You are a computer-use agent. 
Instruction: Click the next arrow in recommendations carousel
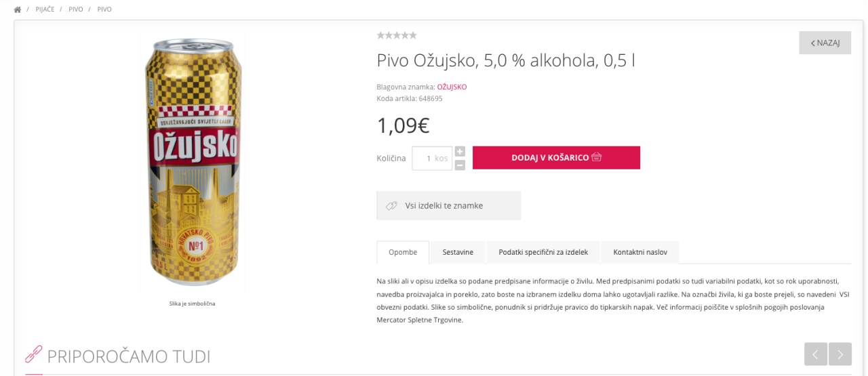pyautogui.click(x=840, y=354)
